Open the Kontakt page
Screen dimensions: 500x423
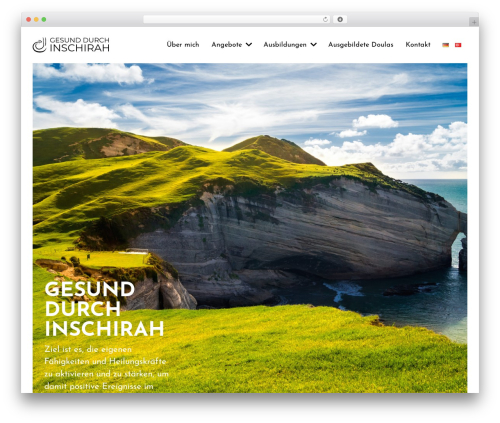click(x=418, y=45)
